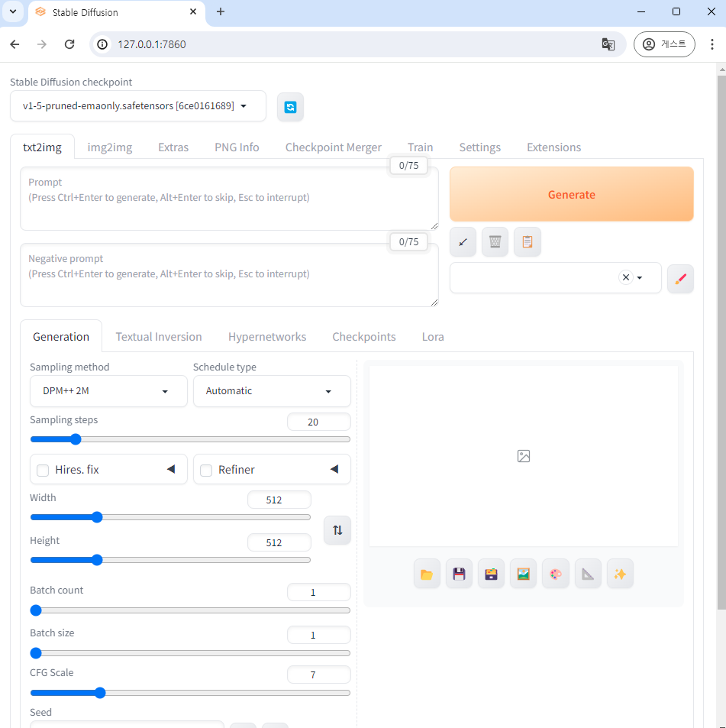Reload the browser page
Image resolution: width=726 pixels, height=728 pixels.
69,44
